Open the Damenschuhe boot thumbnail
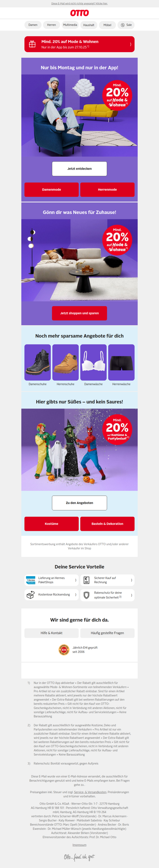 pos(38,362)
